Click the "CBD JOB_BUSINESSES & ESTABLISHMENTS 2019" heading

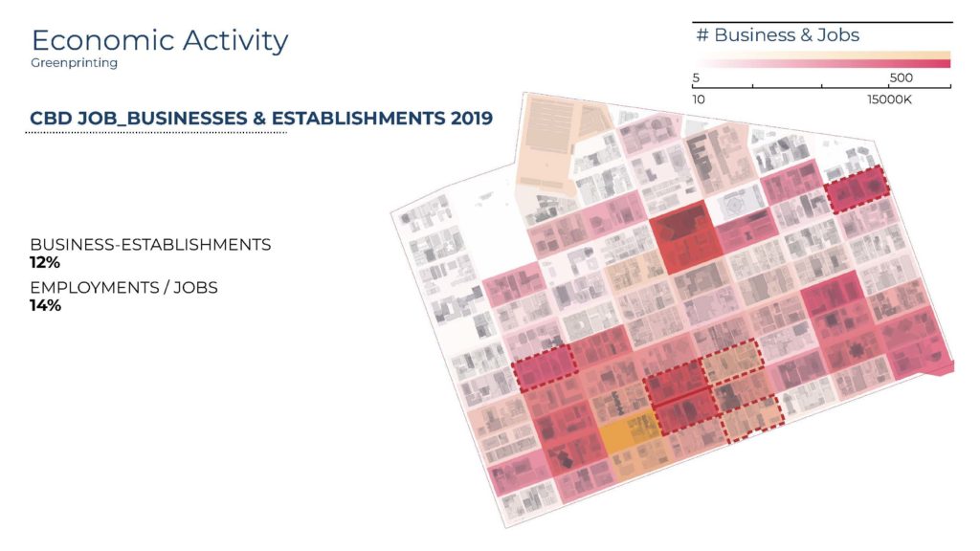tap(261, 118)
